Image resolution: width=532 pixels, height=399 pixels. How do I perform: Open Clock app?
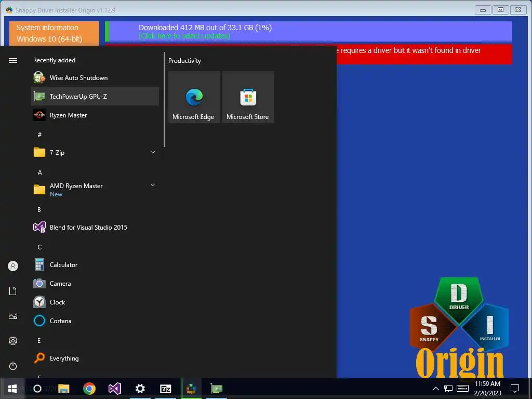95,302
